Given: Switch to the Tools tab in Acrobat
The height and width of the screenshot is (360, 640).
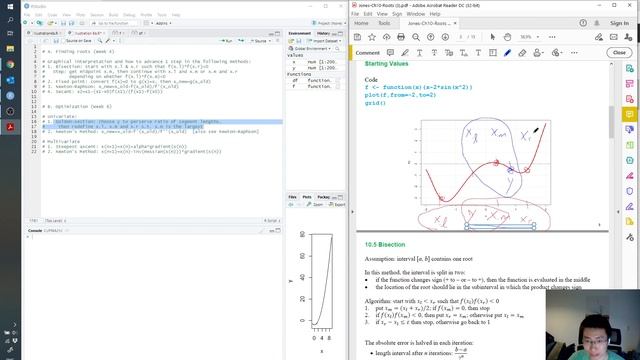Looking at the screenshot, I should 384,23.
